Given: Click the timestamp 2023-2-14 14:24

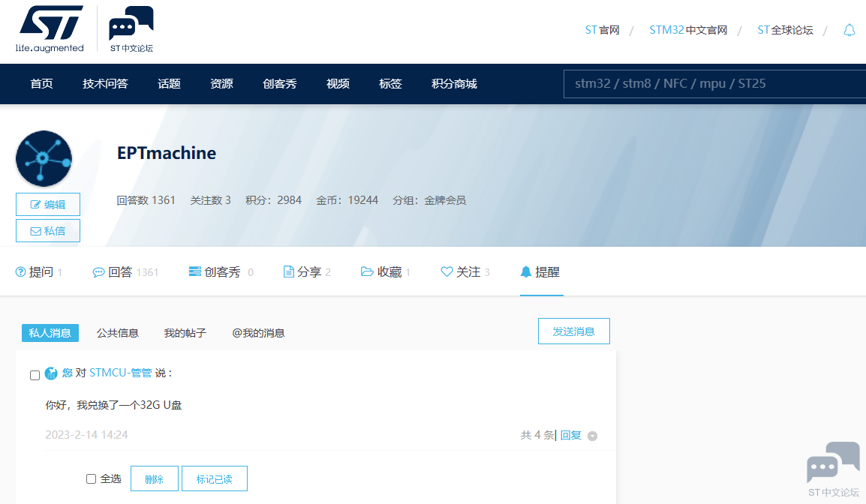Looking at the screenshot, I should (87, 435).
